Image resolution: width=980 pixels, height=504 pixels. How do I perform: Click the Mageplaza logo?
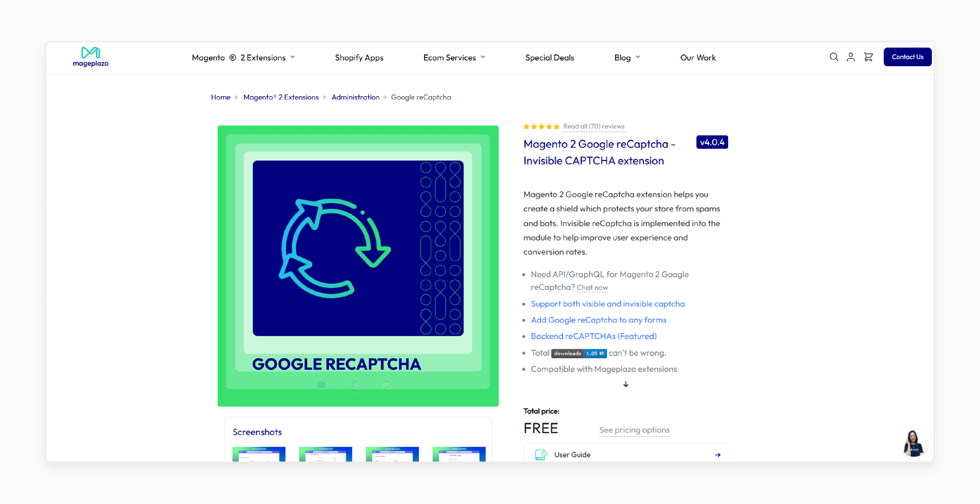pos(91,57)
